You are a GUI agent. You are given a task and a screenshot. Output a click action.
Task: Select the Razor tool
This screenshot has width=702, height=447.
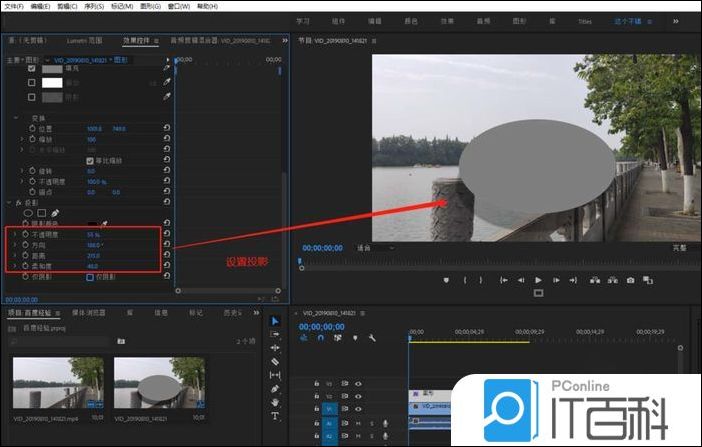275,361
